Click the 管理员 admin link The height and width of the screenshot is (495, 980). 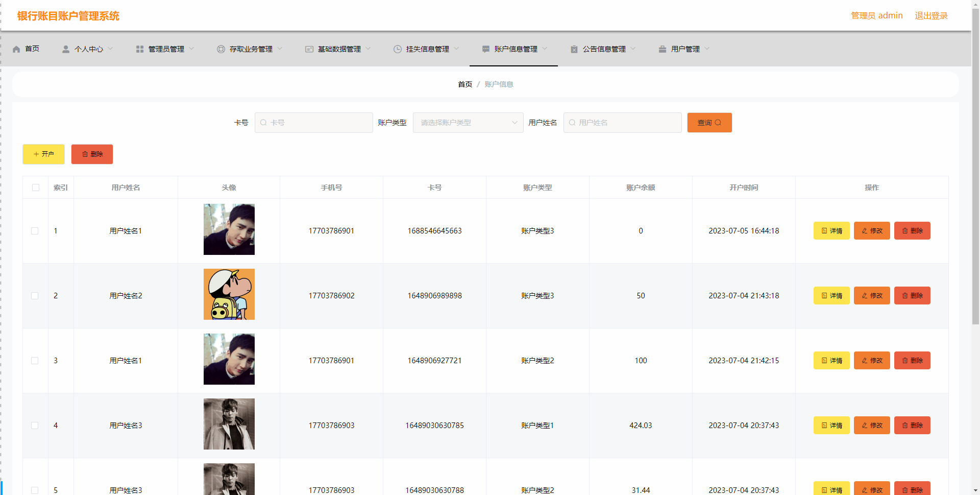[877, 16]
